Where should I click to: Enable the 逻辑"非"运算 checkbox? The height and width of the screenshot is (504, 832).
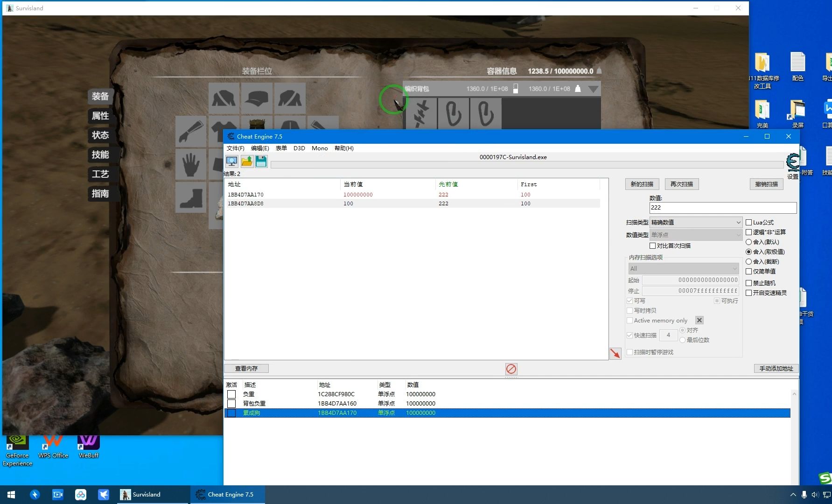[748, 232]
